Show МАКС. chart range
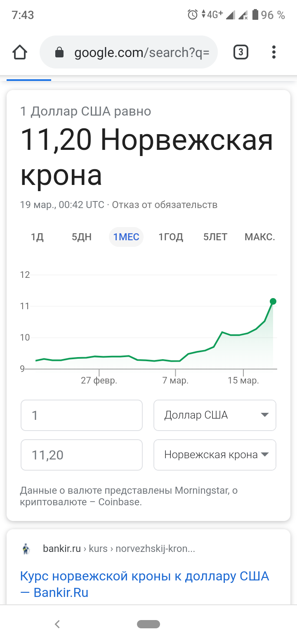This screenshot has width=297, height=644. click(x=260, y=237)
